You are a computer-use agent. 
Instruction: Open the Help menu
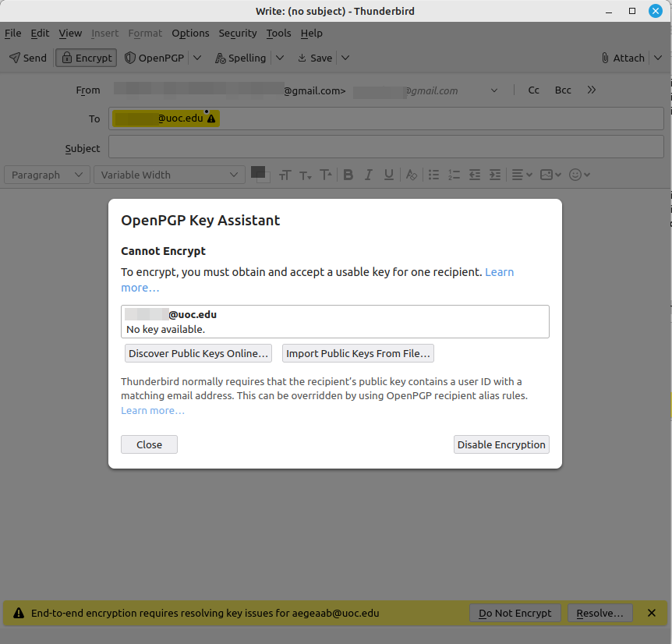312,33
